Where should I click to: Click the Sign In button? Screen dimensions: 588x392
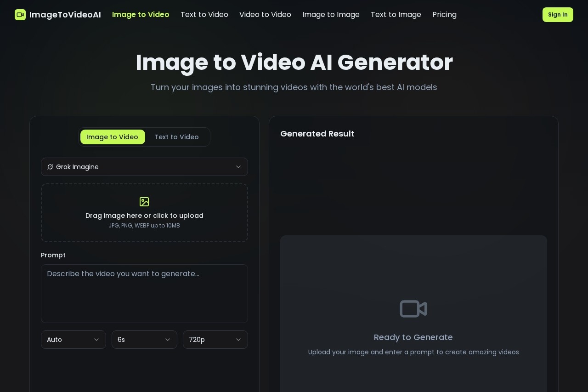558,15
